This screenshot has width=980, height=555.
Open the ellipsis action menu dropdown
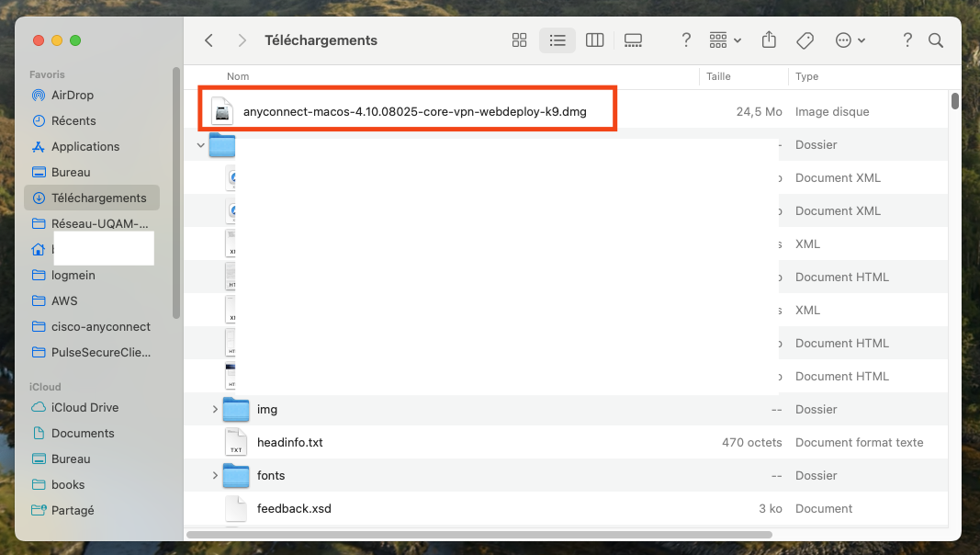850,40
